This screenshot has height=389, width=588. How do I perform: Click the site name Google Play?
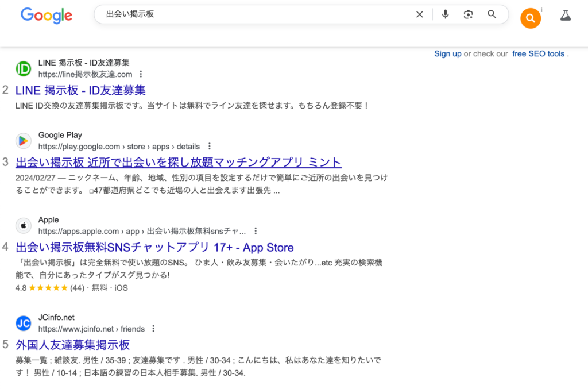[60, 135]
